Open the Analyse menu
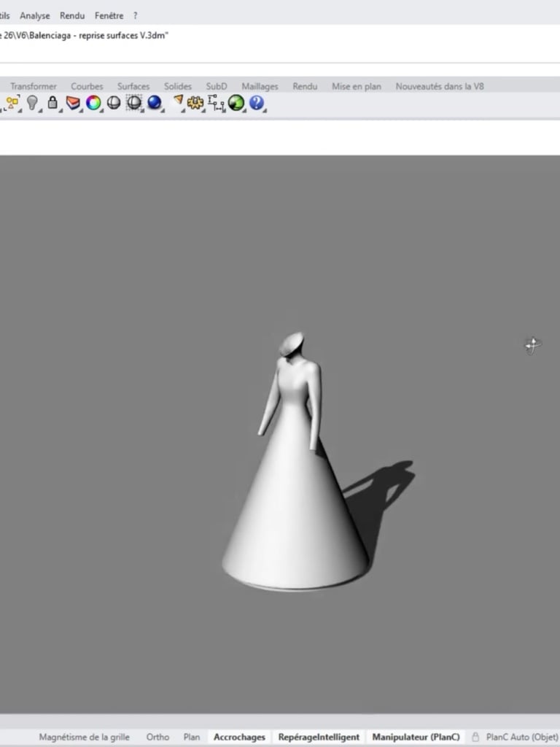This screenshot has height=747, width=560. click(35, 16)
